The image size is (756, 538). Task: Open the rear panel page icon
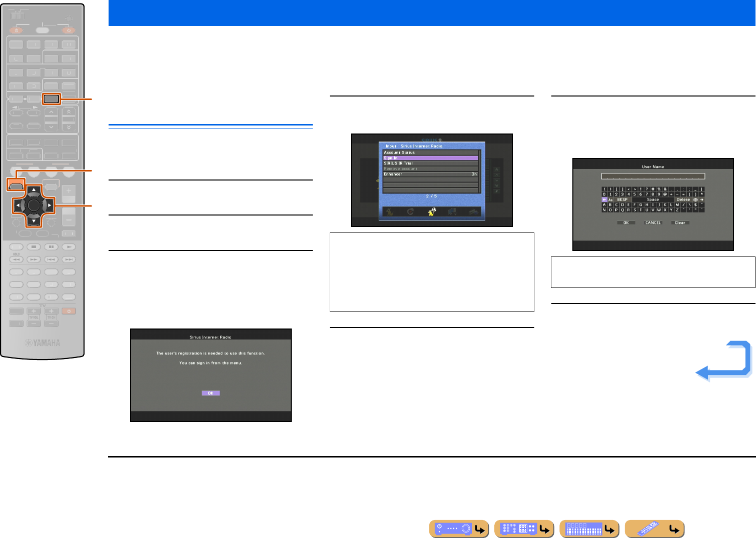point(524,528)
